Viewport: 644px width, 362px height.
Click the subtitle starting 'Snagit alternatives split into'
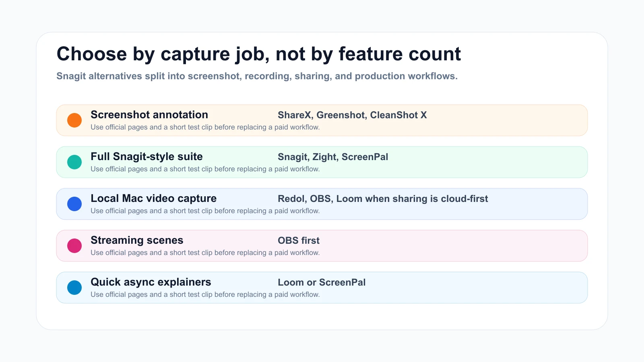coord(257,76)
